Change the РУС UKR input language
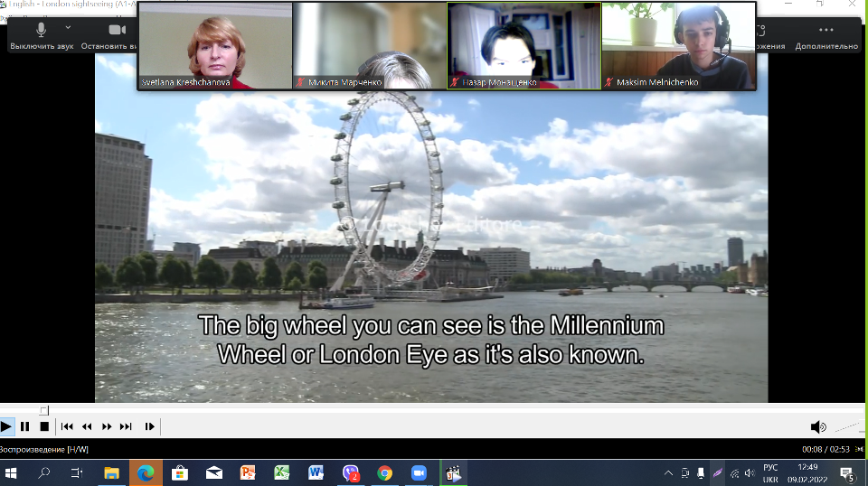This screenshot has height=486, width=868. 770,473
